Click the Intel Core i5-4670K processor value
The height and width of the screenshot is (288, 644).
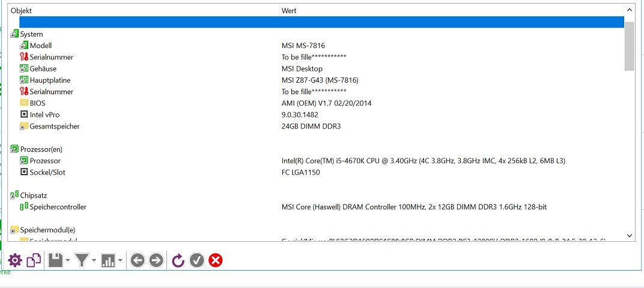click(x=424, y=161)
